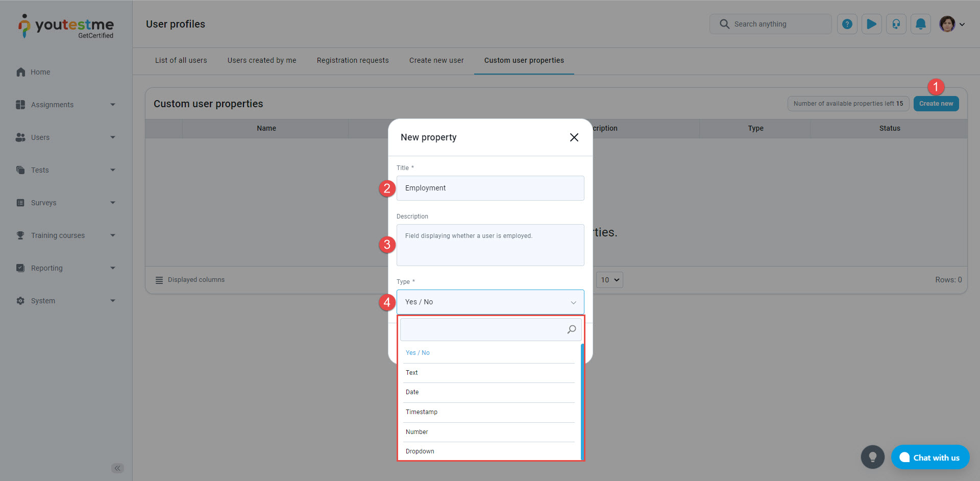The image size is (980, 481).
Task: Open the video tutorial play icon
Action: (x=871, y=24)
